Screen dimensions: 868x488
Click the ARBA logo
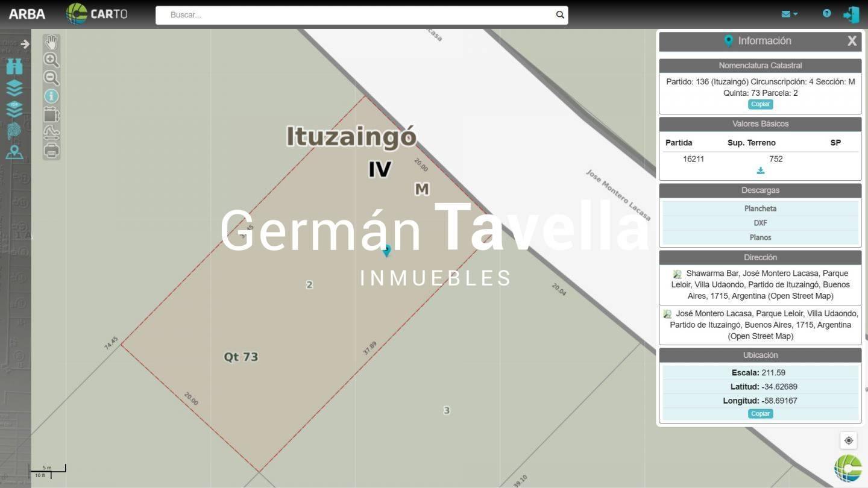27,14
